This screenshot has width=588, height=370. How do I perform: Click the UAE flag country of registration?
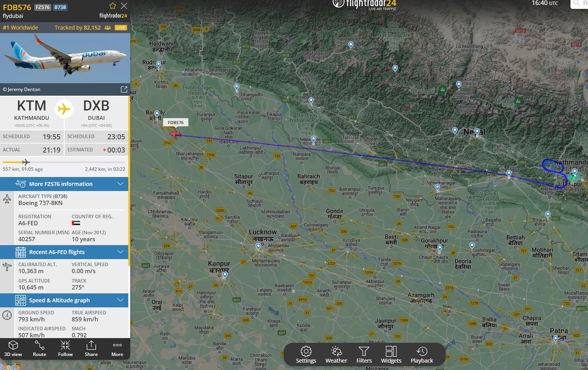[76, 223]
